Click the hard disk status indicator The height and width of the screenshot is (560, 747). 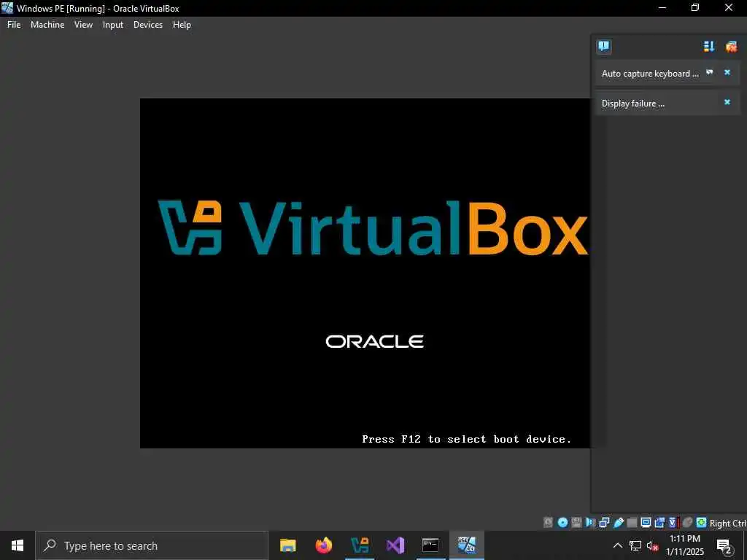pyautogui.click(x=549, y=522)
